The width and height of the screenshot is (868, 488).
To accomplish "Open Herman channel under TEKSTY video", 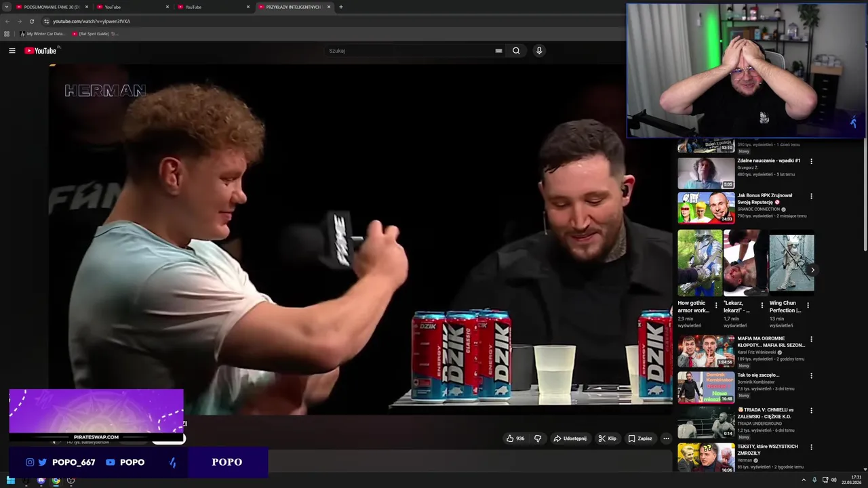I will click(745, 460).
